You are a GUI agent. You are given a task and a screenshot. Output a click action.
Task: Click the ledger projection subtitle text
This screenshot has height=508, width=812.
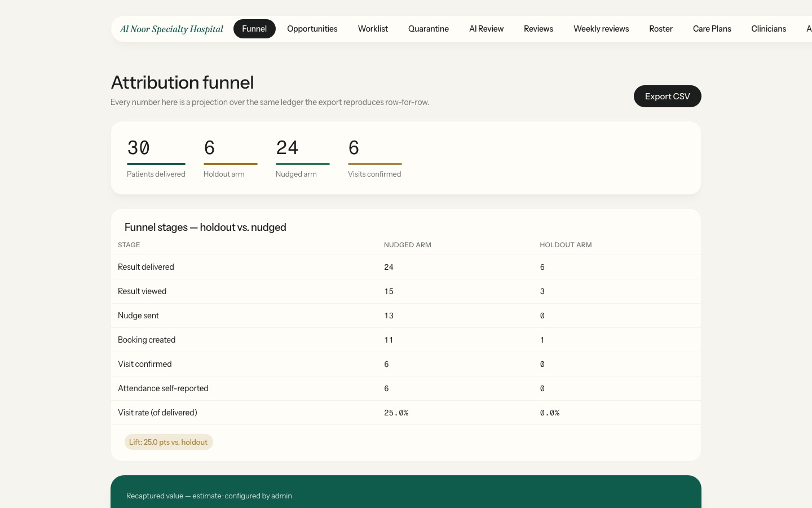click(x=270, y=102)
